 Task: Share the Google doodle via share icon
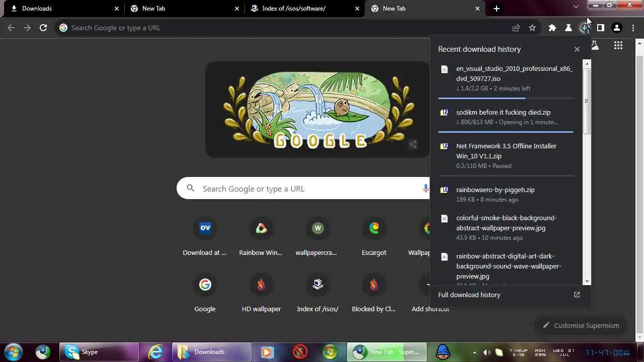[413, 145]
